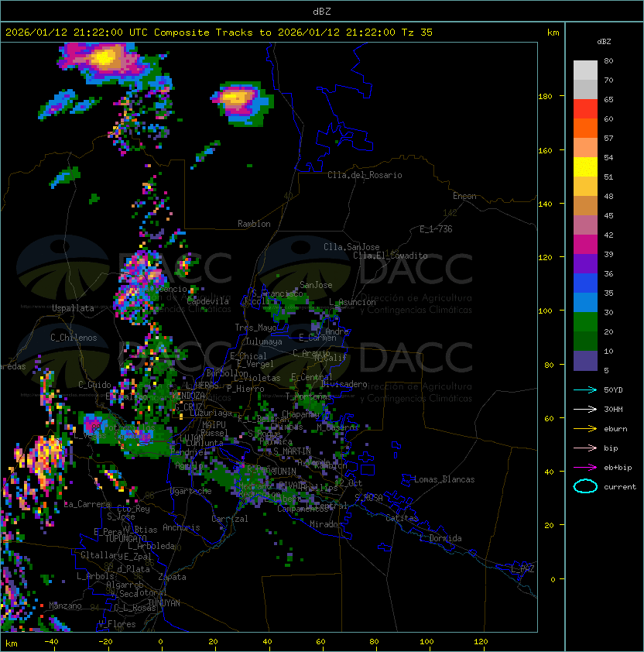Click the 'TUNUYAN' map label
The image size is (644, 652).
point(164,603)
